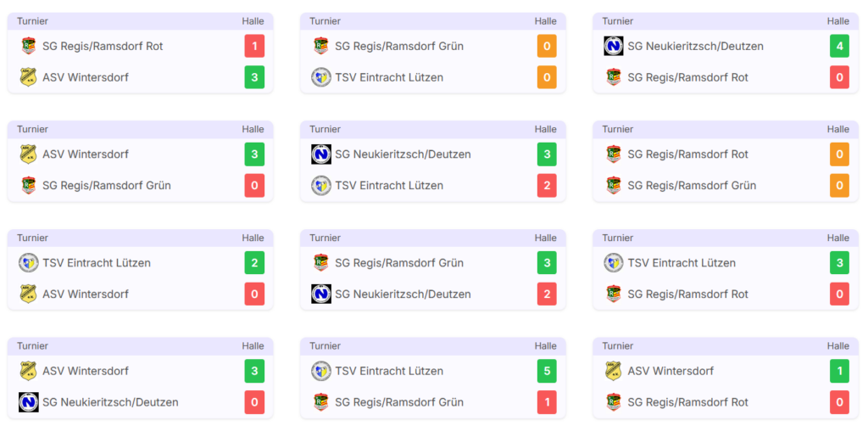868x426 pixels.
Task: Click Regis/Ramsdorf Grün crest in 3:2 win over Neukieritzsch
Action: point(321,263)
